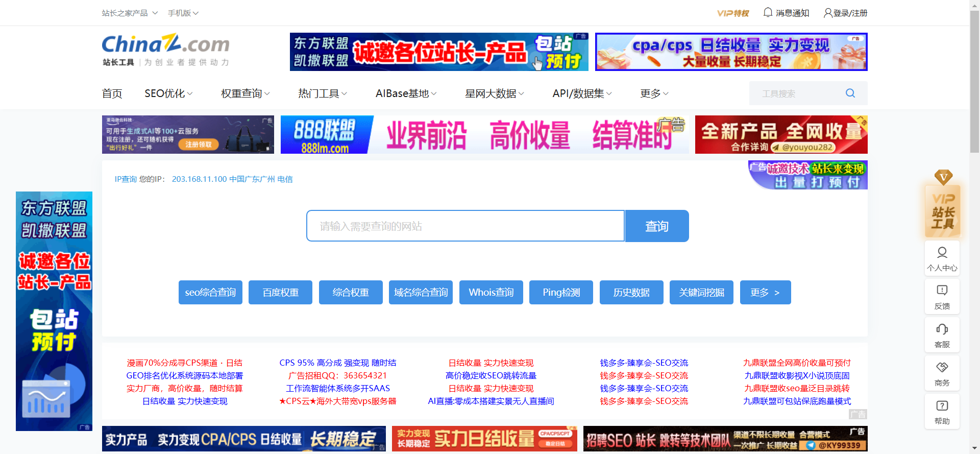Expand the 星网大数据 menu
The width and height of the screenshot is (980, 454).
(495, 93)
